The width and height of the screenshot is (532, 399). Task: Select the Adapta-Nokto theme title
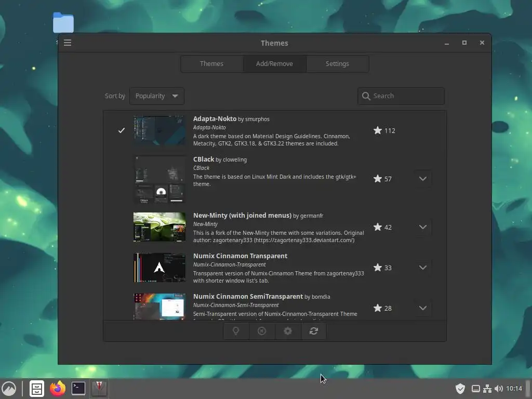tap(215, 119)
